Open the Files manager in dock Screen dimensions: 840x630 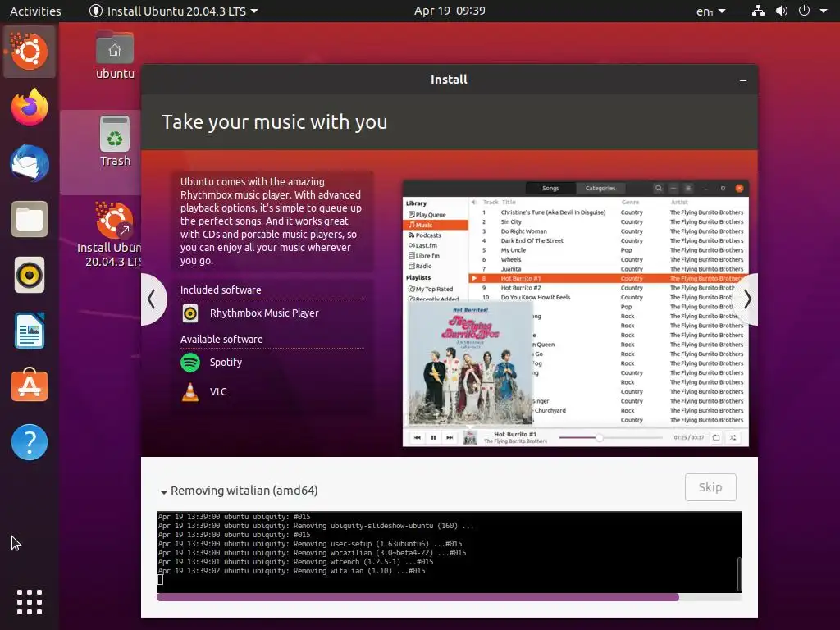pos(30,219)
